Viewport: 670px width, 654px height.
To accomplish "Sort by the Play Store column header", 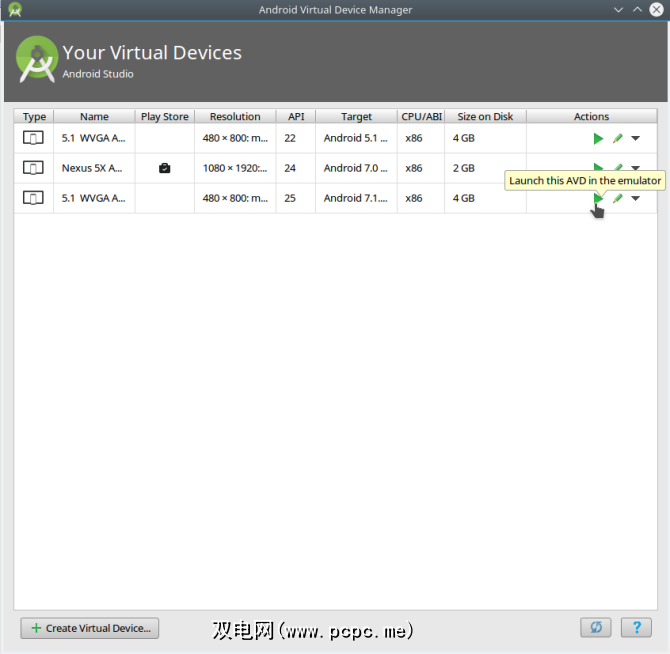I will click(165, 117).
